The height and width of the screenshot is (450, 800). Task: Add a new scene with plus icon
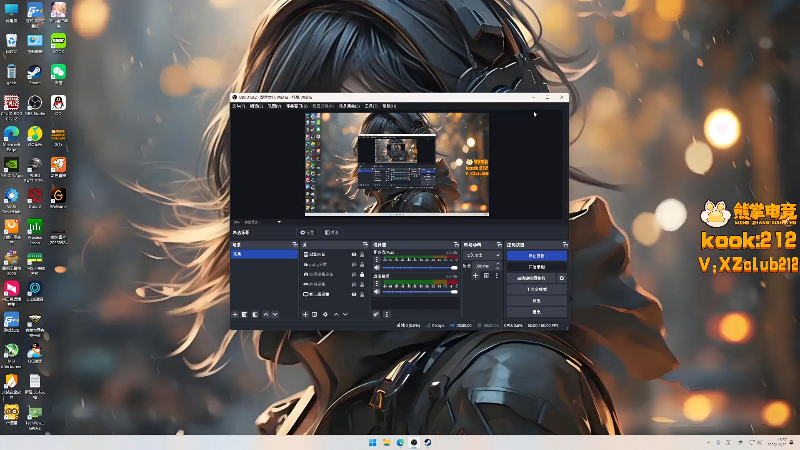tap(235, 315)
